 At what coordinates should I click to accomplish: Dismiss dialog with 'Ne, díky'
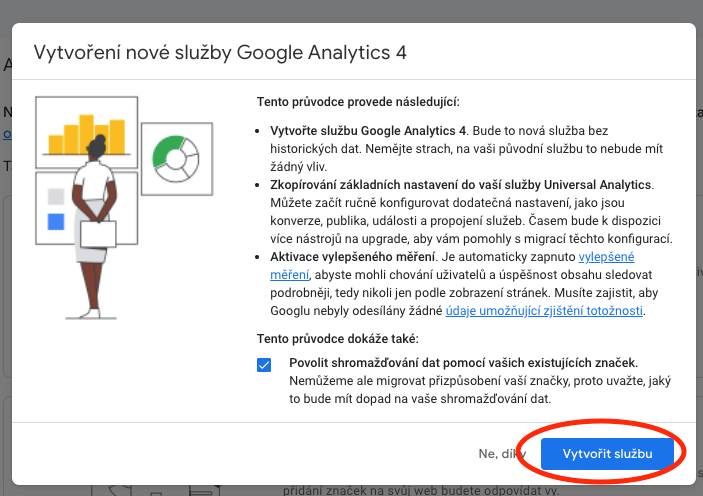click(x=502, y=454)
